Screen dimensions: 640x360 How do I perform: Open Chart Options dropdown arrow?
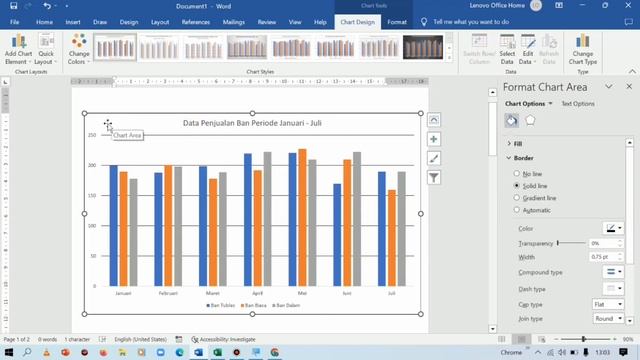click(x=550, y=104)
